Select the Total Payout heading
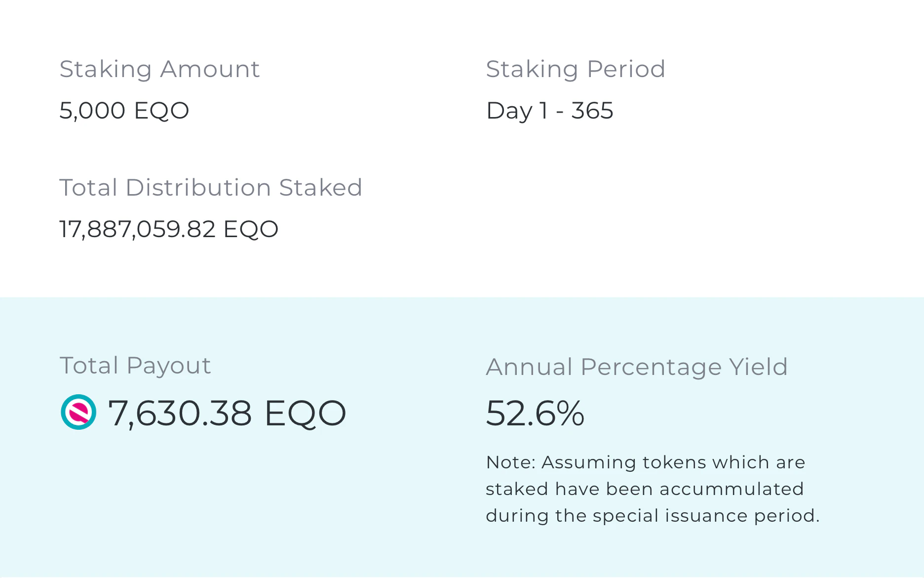This screenshot has height=578, width=924. pyautogui.click(x=135, y=366)
